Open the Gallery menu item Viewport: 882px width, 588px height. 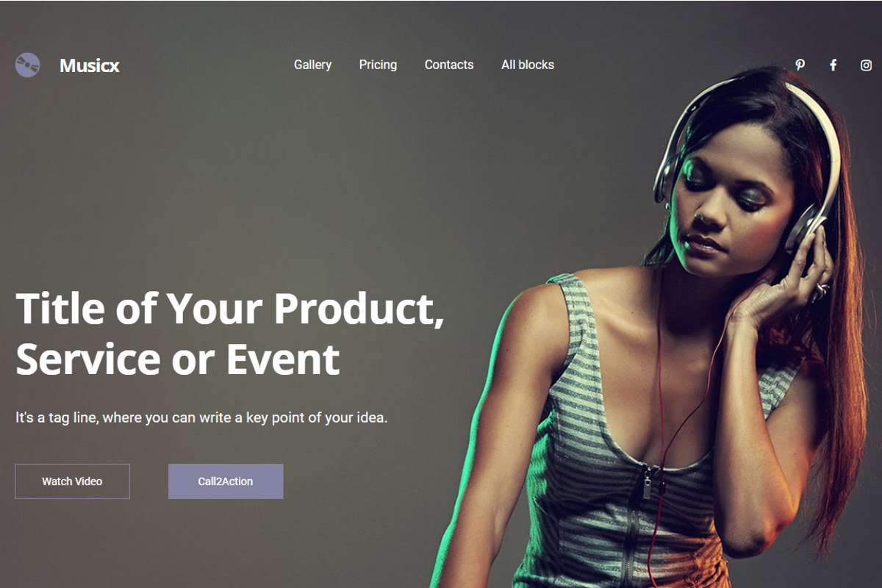[312, 65]
